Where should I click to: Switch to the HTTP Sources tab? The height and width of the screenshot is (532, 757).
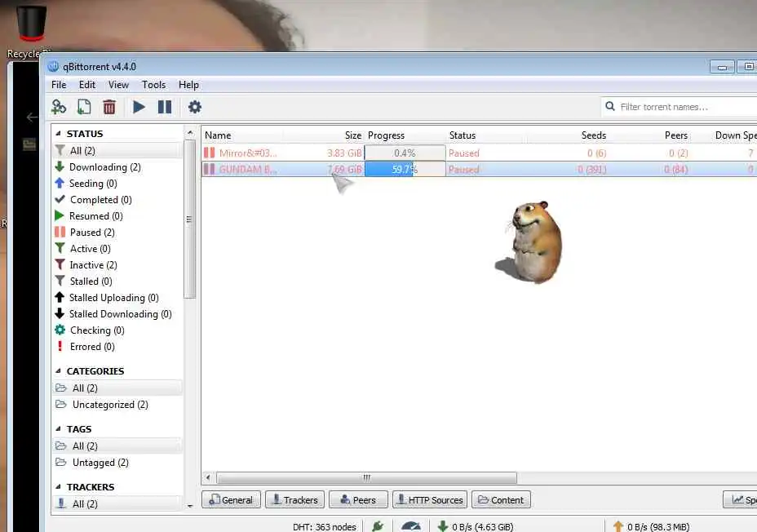tap(430, 499)
